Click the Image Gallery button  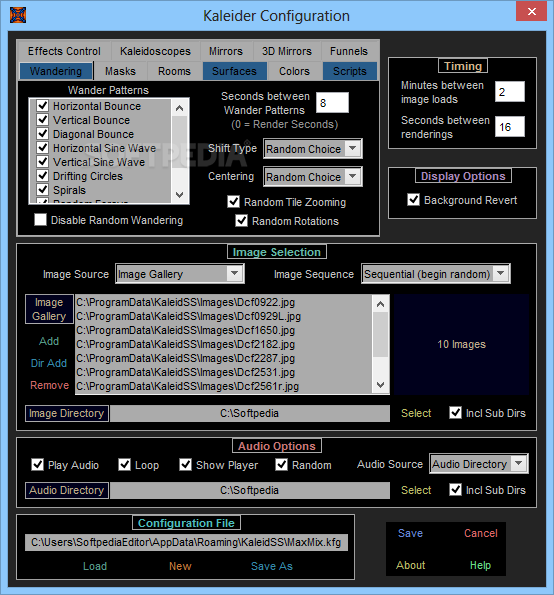[49, 309]
